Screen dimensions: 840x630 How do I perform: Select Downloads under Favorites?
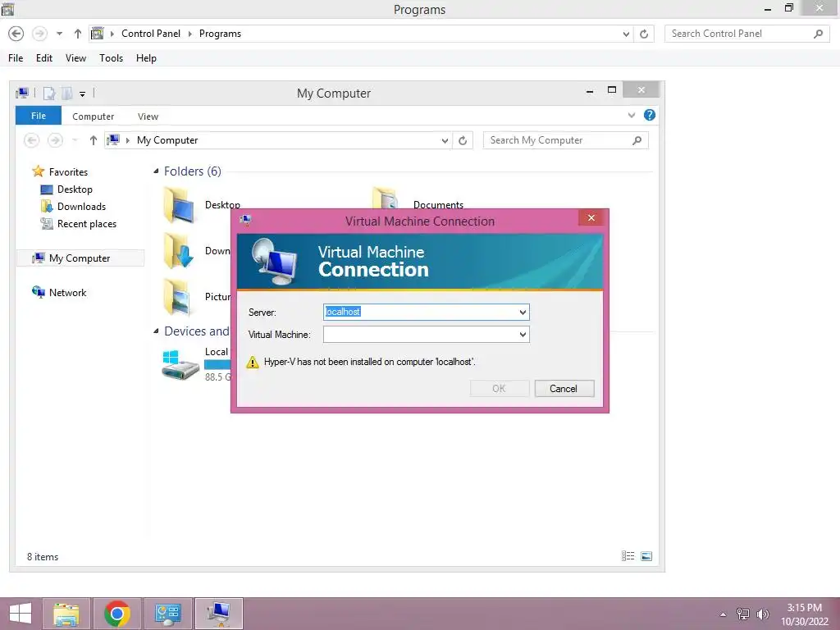pos(73,206)
